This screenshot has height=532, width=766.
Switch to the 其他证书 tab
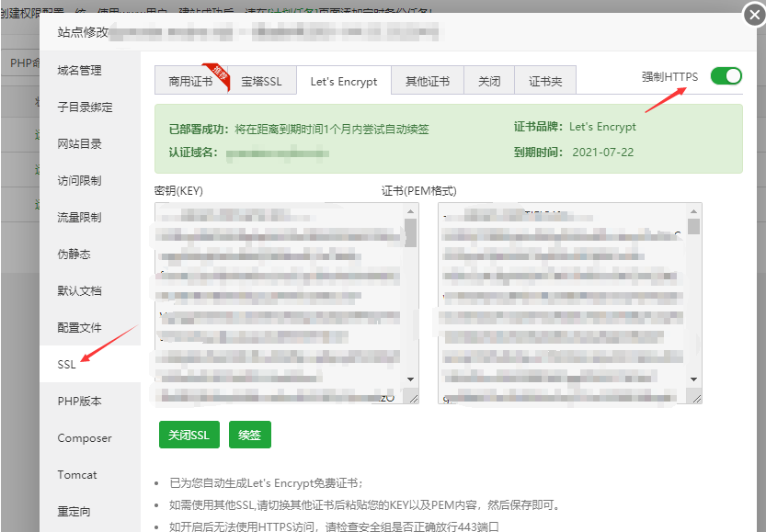427,81
